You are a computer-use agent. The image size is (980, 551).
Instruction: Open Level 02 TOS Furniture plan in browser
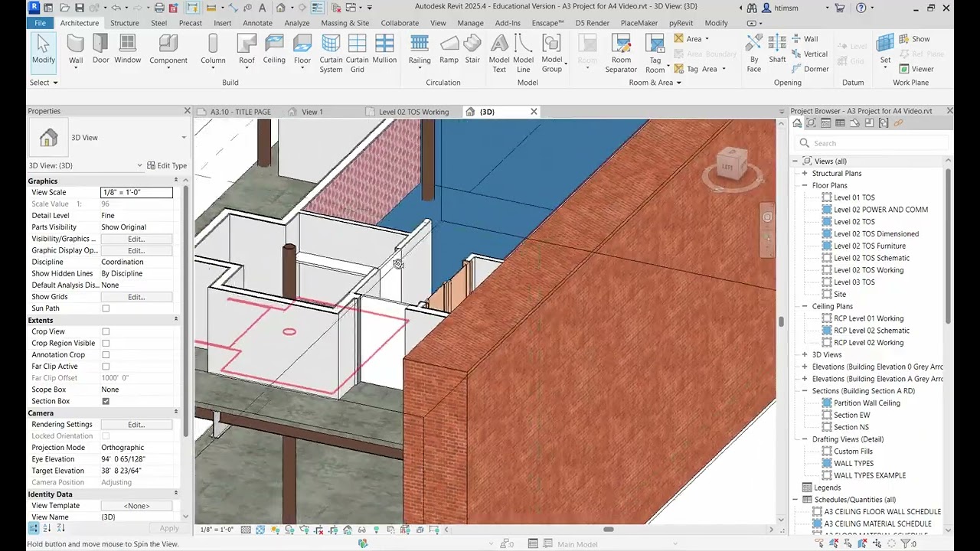click(869, 246)
